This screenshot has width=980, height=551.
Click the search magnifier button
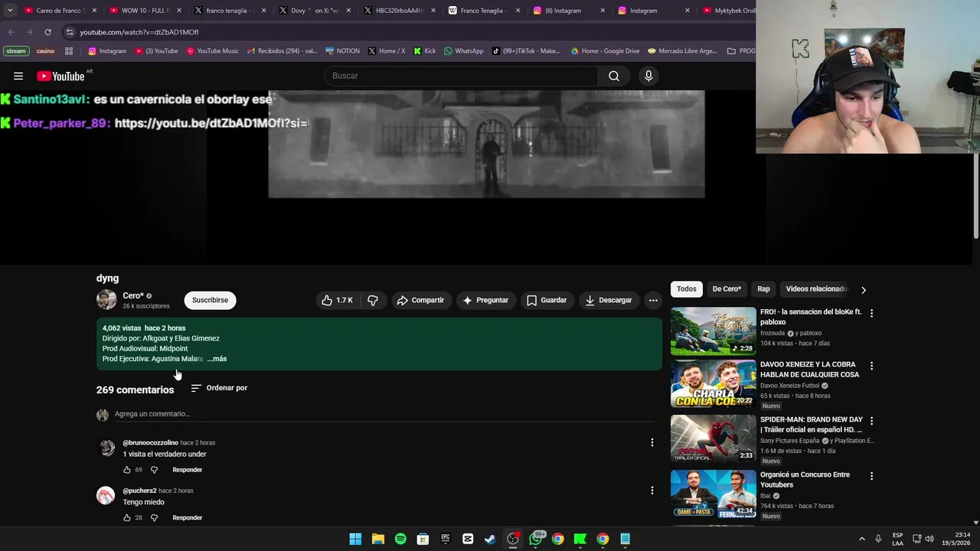click(x=614, y=76)
